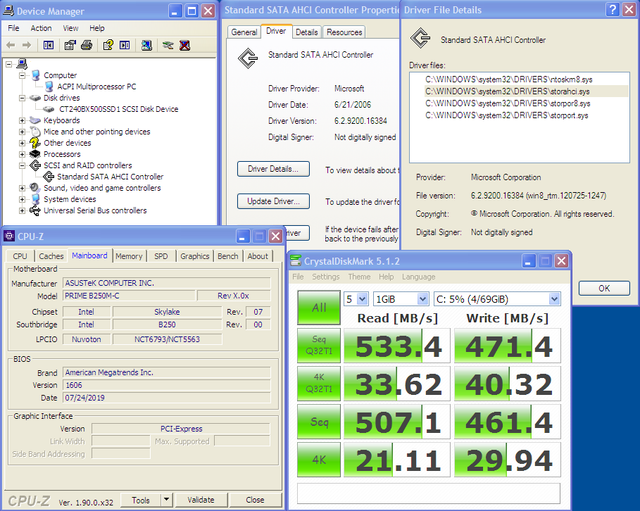Click the Driver Details... button
The image size is (640, 511).
(x=273, y=169)
